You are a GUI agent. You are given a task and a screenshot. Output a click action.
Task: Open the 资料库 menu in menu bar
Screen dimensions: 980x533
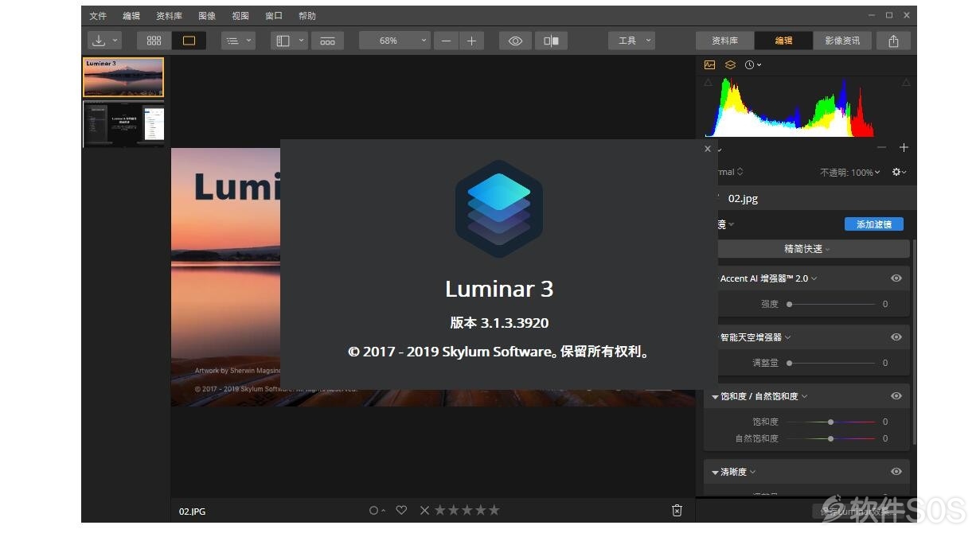pyautogui.click(x=170, y=16)
